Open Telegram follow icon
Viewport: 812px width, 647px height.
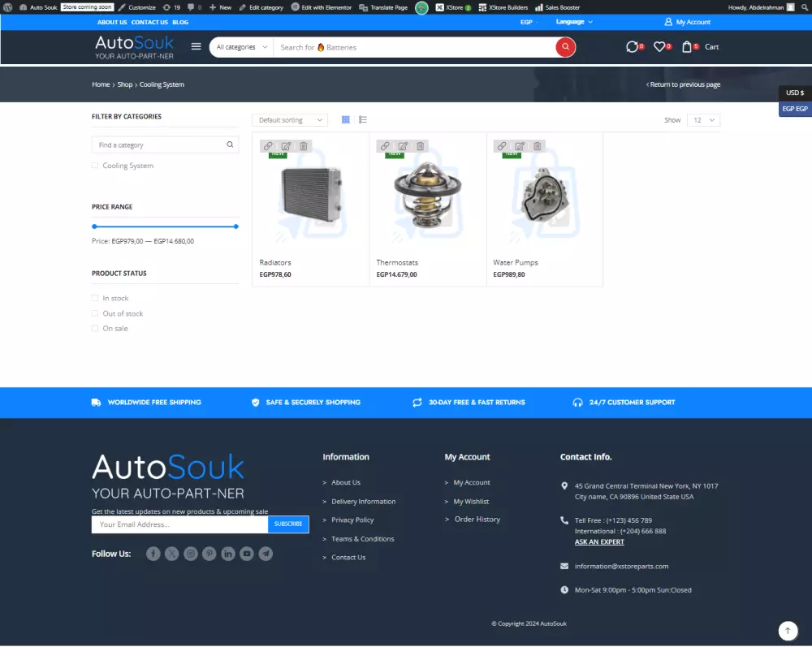tap(266, 554)
